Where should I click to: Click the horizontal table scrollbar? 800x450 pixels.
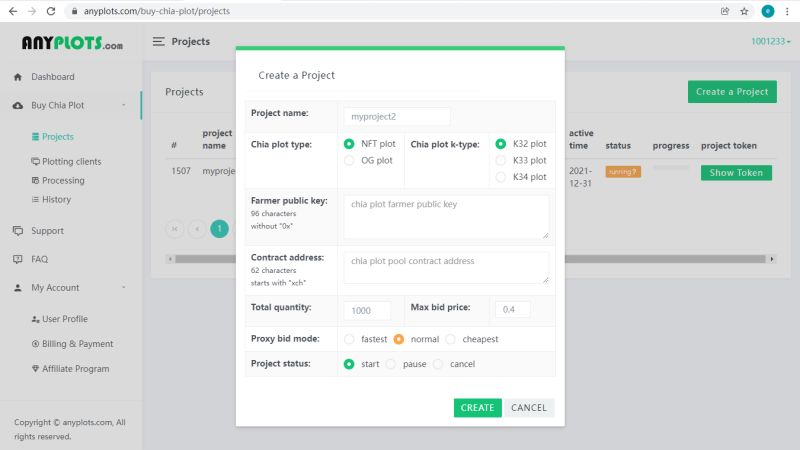tap(470, 259)
